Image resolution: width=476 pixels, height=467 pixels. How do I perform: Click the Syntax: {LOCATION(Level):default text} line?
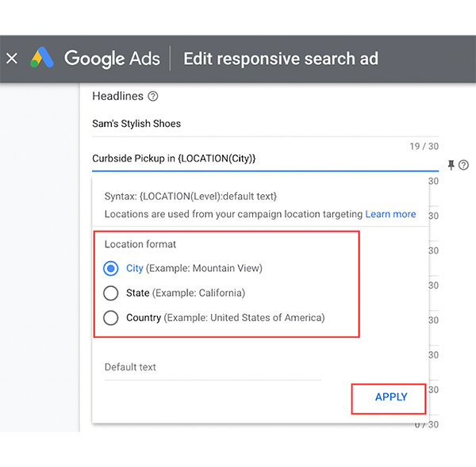click(190, 197)
